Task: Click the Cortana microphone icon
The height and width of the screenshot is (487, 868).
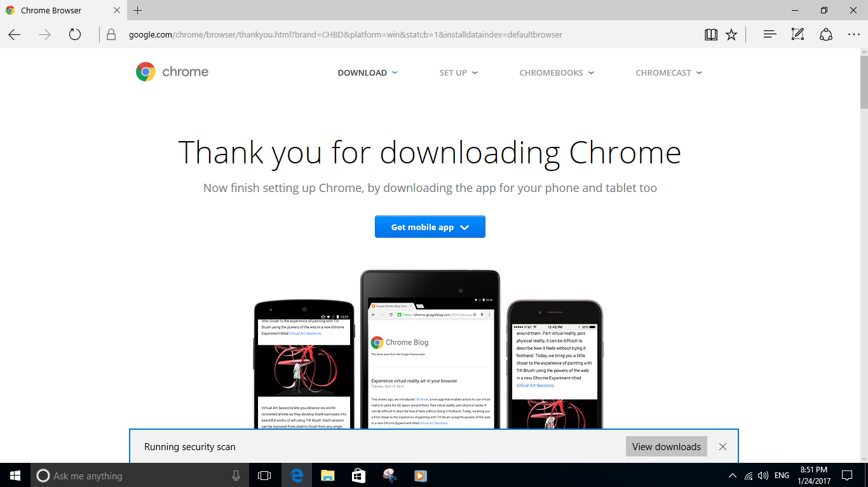Action: coord(236,475)
